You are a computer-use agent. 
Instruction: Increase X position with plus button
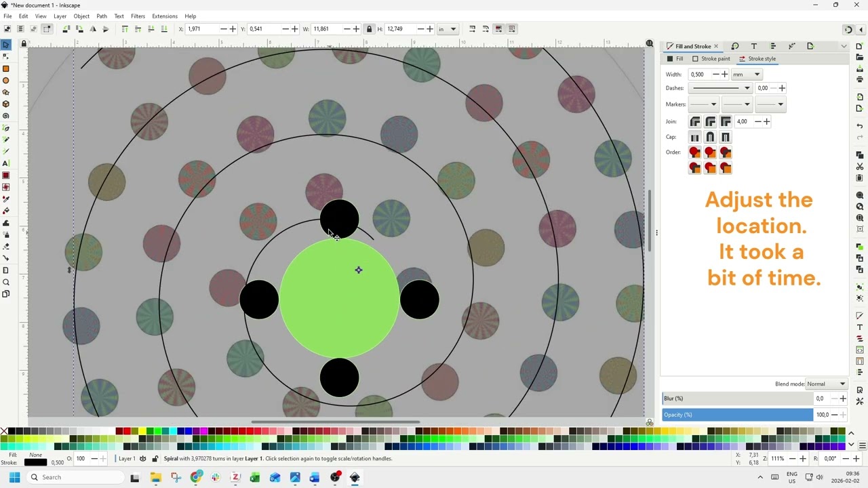coord(233,29)
